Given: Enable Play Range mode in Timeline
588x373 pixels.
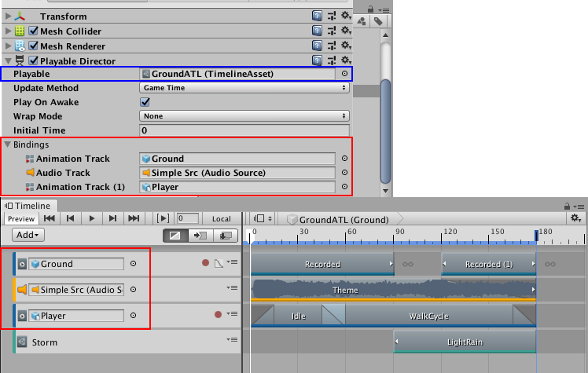Looking at the screenshot, I should 164,218.
